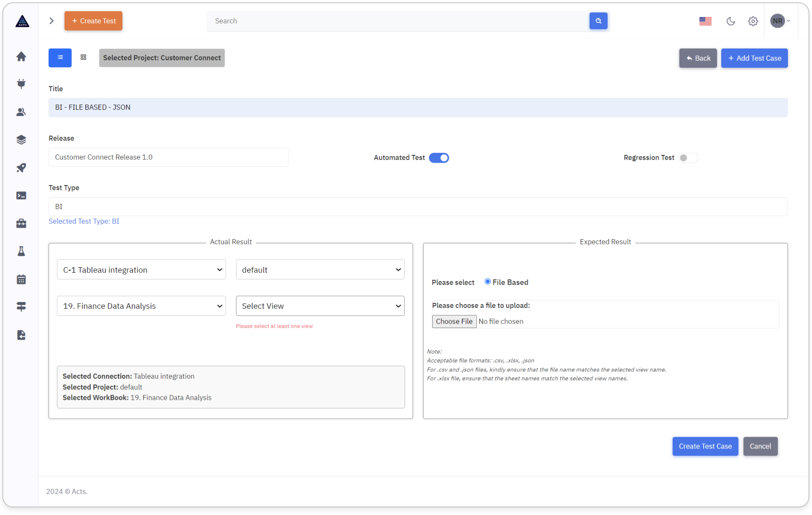Click the Search input box

tap(398, 21)
